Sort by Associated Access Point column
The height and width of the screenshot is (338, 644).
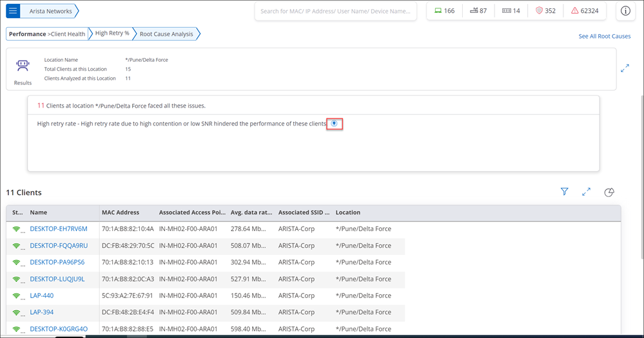coord(192,212)
